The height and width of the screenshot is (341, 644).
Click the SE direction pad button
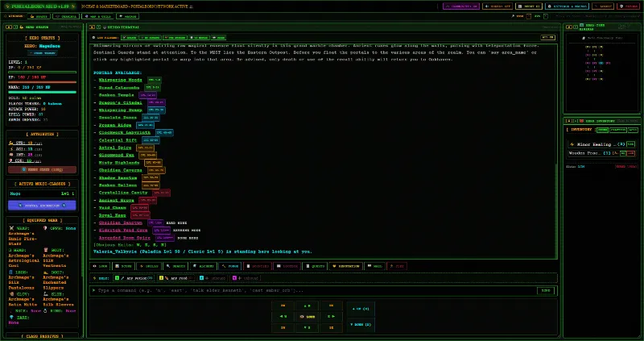click(x=331, y=328)
